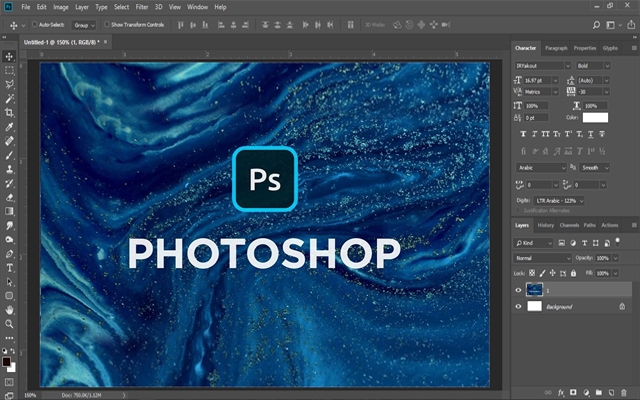Switch to the History tab
The width and height of the screenshot is (640, 400).
(545, 225)
